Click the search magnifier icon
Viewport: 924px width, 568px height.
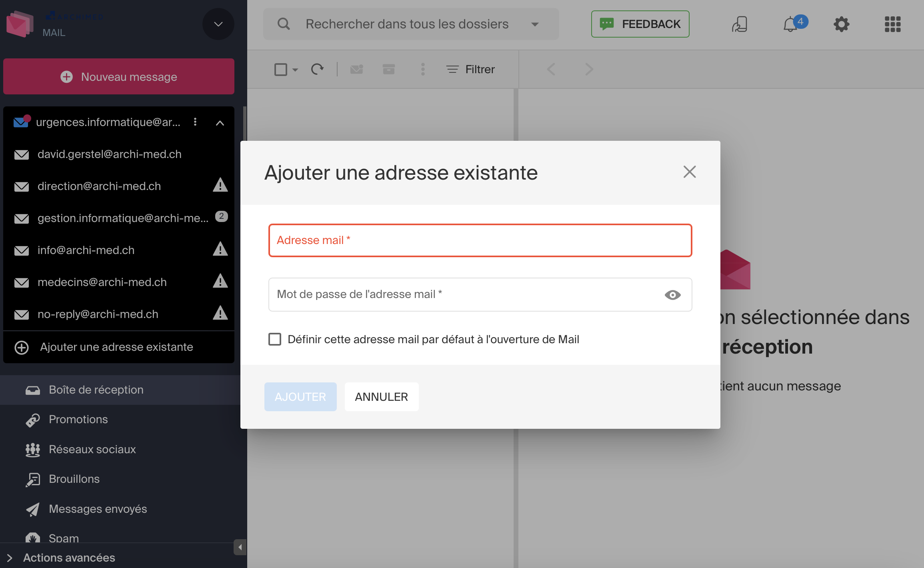coord(284,24)
